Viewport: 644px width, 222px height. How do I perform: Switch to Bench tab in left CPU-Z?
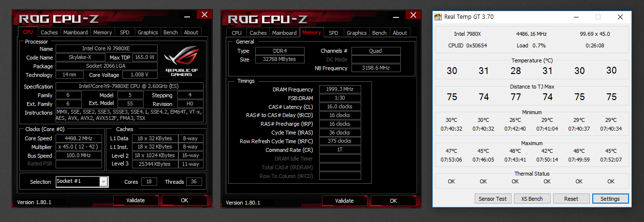(x=170, y=32)
